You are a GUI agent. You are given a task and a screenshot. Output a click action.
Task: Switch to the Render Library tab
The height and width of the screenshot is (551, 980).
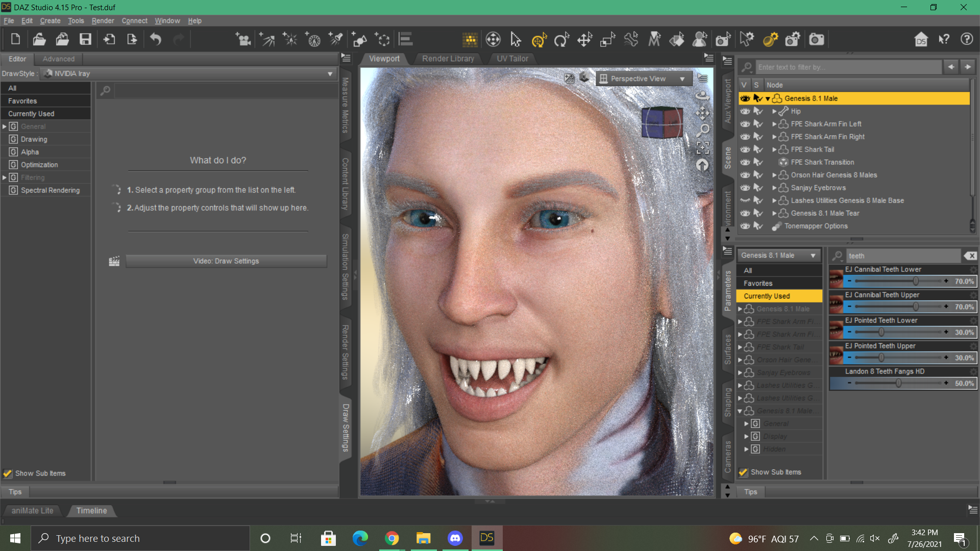[x=448, y=59]
